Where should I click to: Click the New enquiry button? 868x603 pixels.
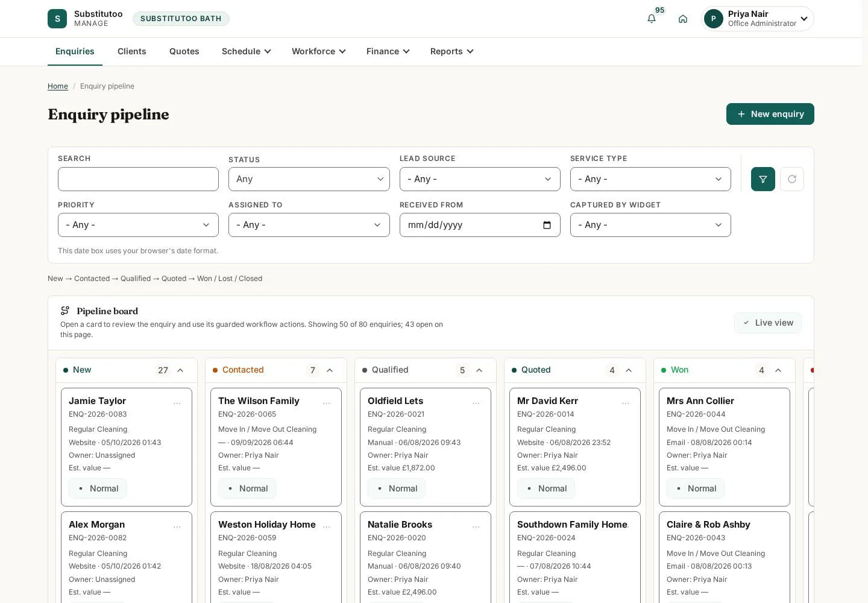[770, 114]
